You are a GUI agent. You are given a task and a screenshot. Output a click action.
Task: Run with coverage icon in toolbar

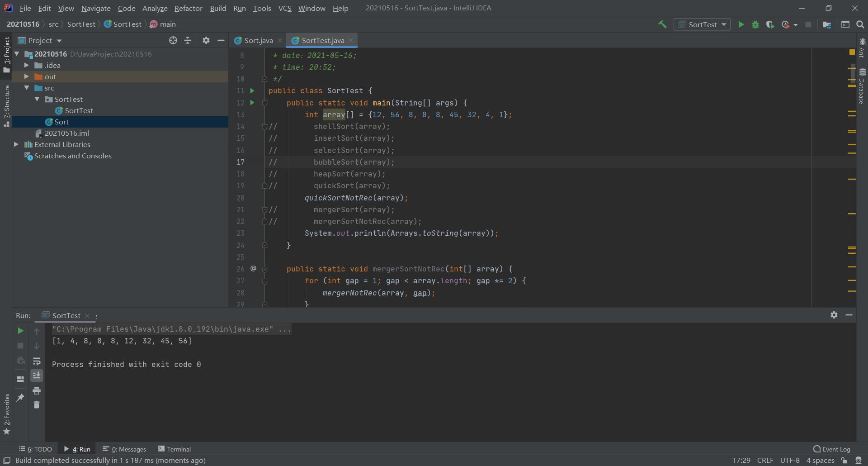pos(770,24)
